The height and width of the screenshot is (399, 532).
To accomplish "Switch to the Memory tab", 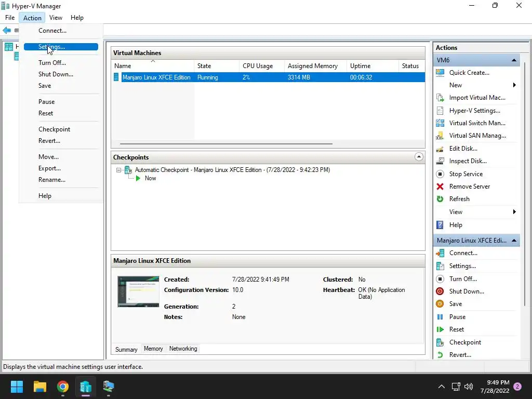I will click(x=153, y=349).
